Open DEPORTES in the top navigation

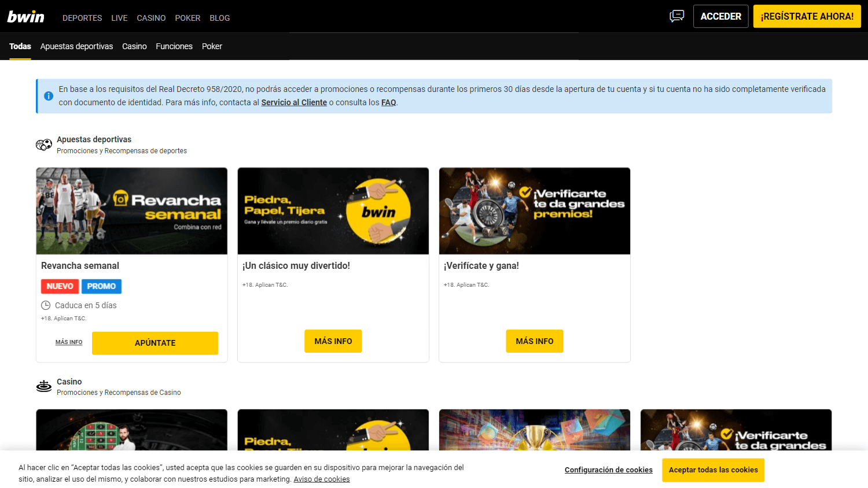82,18
